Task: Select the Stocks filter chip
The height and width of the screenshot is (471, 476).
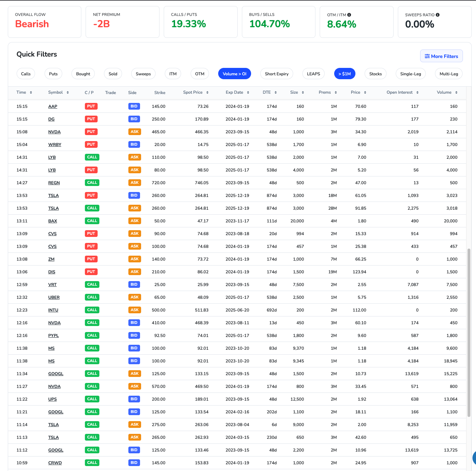Action: (375, 74)
